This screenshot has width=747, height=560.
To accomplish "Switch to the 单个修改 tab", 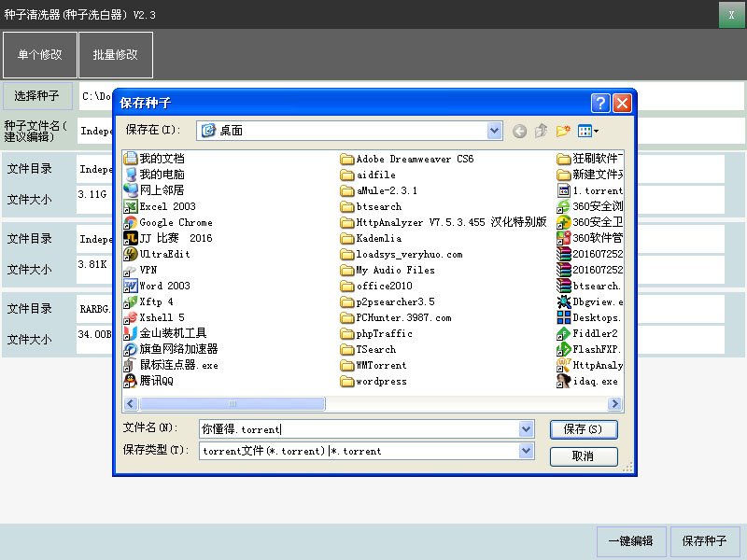I will click(40, 55).
